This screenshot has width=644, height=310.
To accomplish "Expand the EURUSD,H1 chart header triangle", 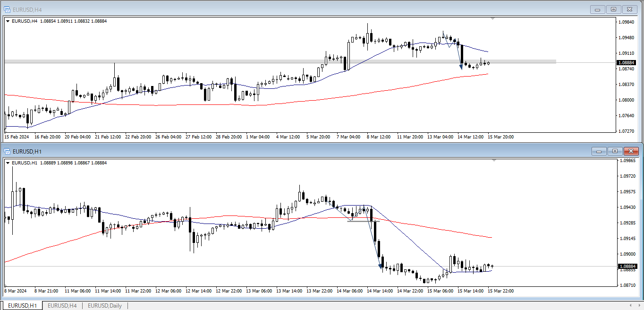I will (x=8, y=163).
